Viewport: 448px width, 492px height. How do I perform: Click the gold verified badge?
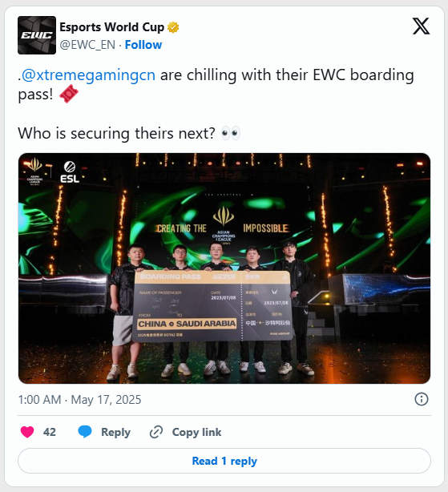pyautogui.click(x=173, y=27)
